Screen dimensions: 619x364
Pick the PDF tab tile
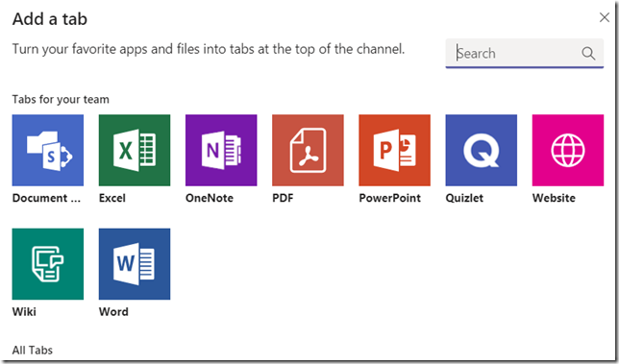[308, 150]
